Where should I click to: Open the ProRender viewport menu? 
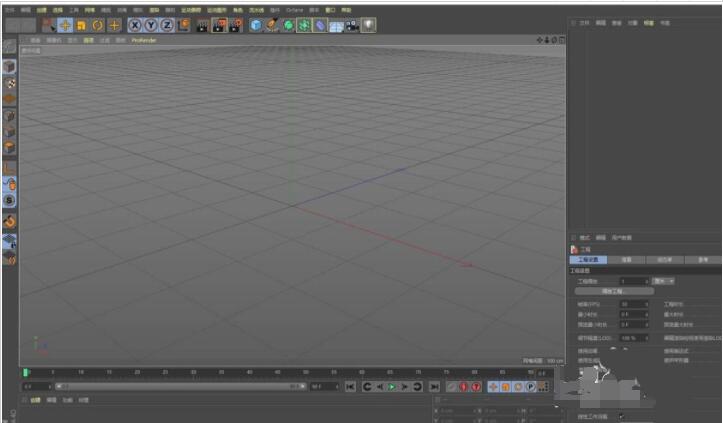coord(144,41)
